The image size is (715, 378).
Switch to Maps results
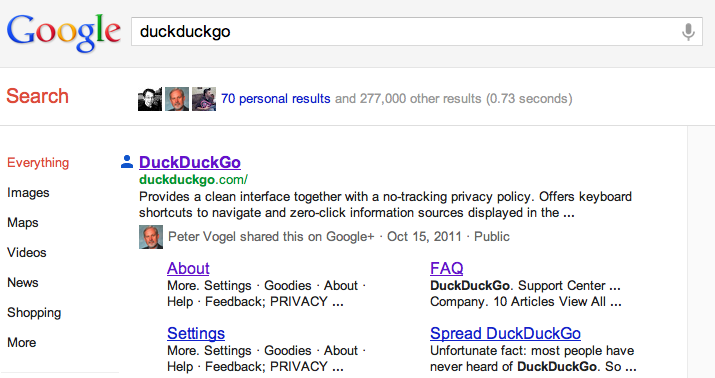click(23, 223)
